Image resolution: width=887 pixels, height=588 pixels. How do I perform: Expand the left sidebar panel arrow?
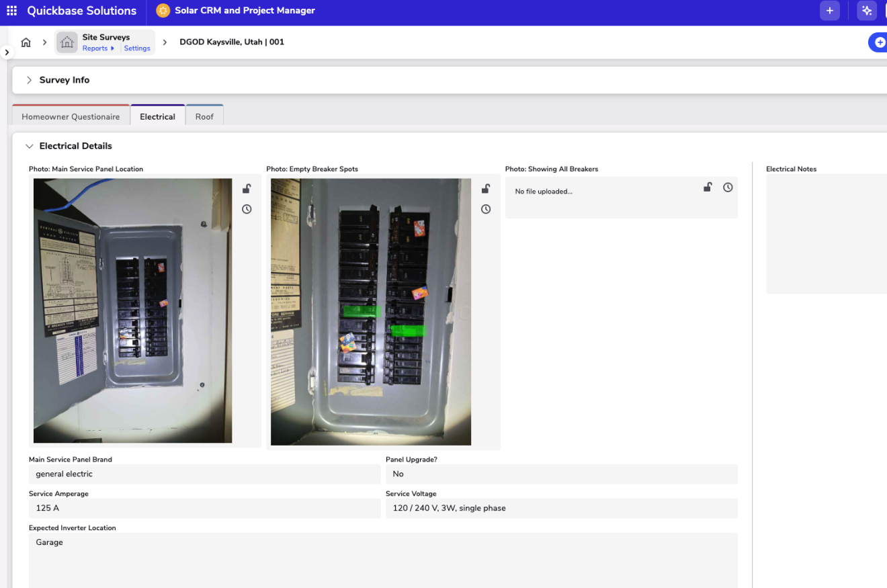tap(7, 52)
